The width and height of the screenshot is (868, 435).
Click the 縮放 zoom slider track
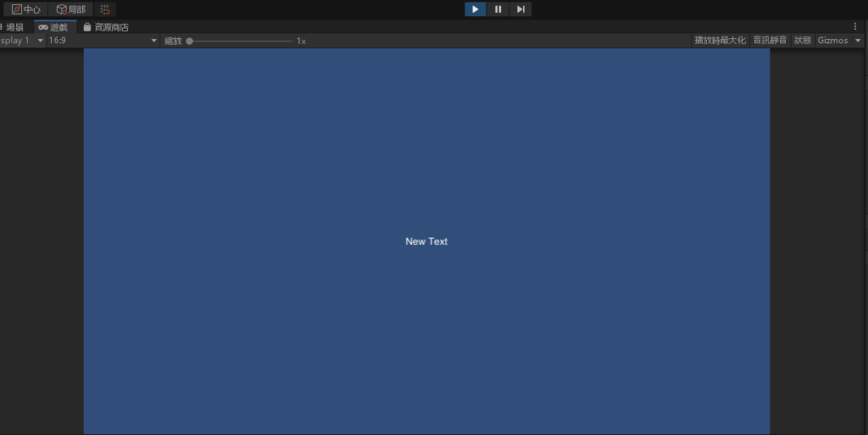tap(242, 41)
